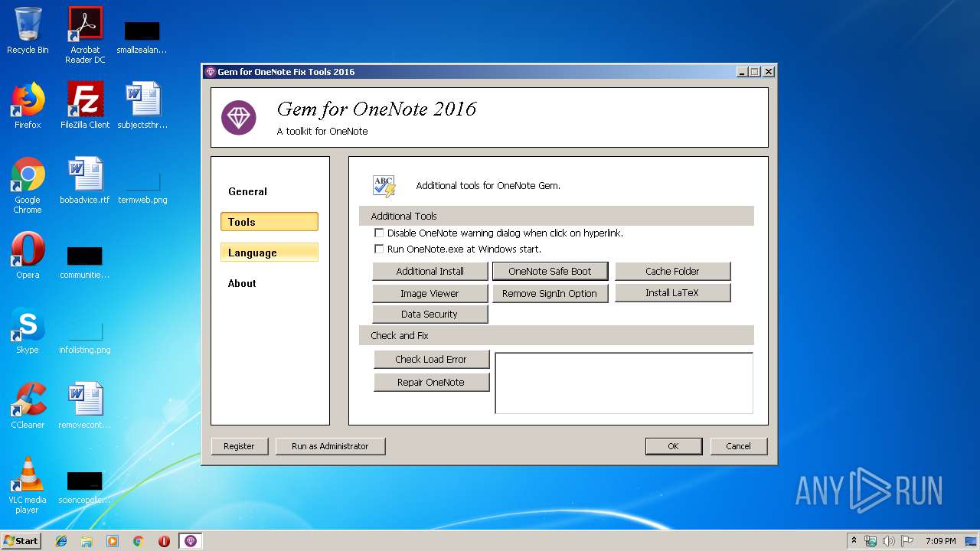980x551 pixels.
Task: Click the Action Center flag icon
Action: point(907,541)
